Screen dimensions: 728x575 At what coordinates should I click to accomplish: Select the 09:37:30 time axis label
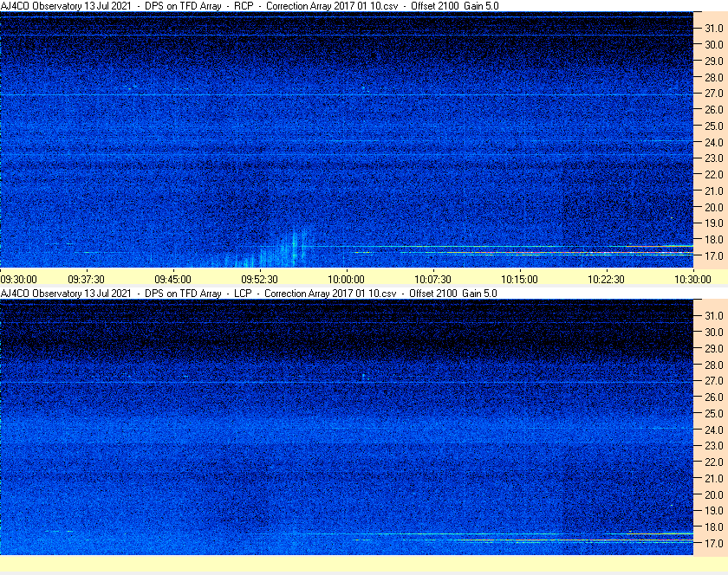[x=87, y=280]
